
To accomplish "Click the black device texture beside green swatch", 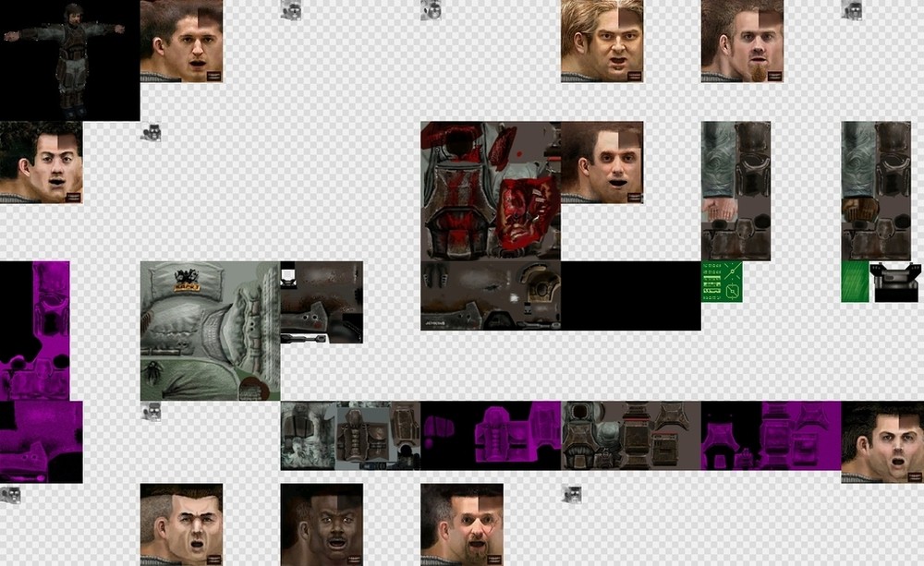I will click(895, 282).
